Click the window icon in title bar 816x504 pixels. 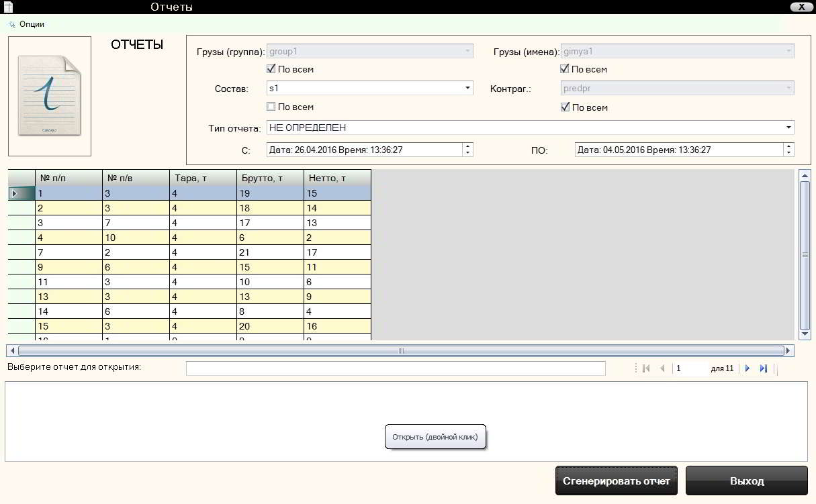pyautogui.click(x=8, y=7)
